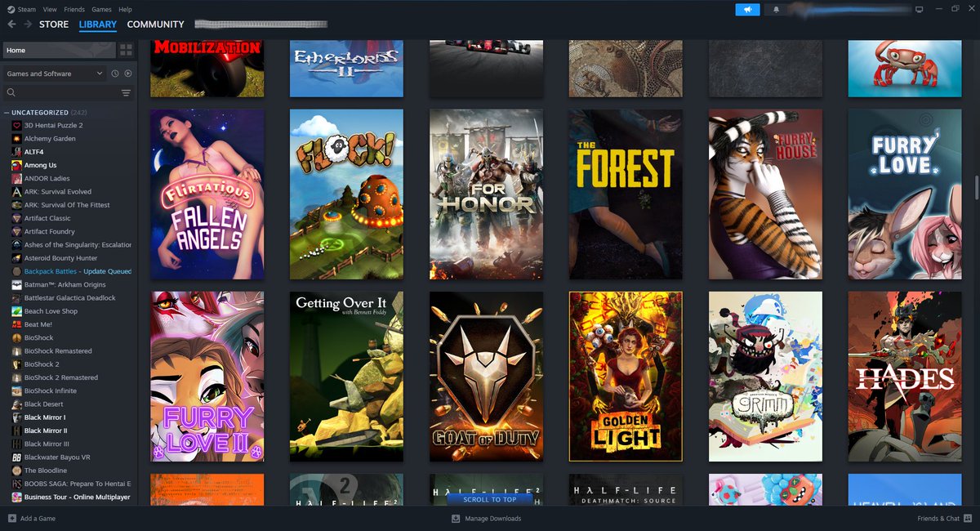Switch to the COMMUNITY tab
The width and height of the screenshot is (980, 531).
(155, 25)
